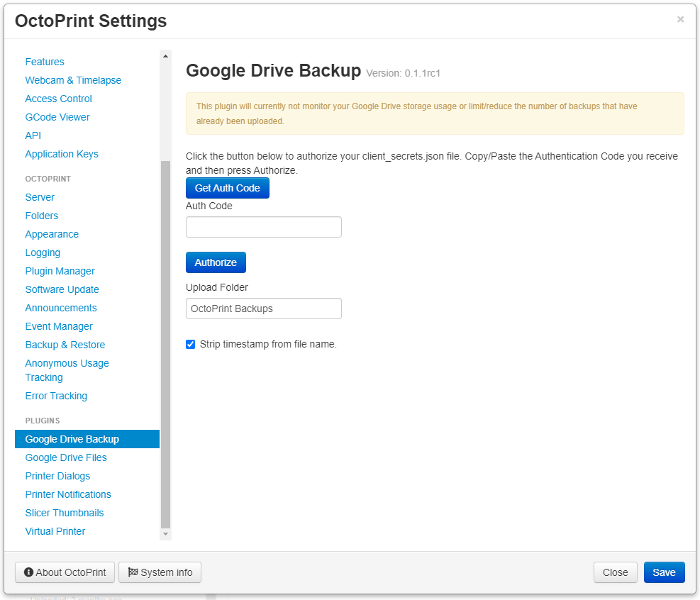The width and height of the screenshot is (700, 600).
Task: Click the blue Authorize button
Action: pos(216,262)
